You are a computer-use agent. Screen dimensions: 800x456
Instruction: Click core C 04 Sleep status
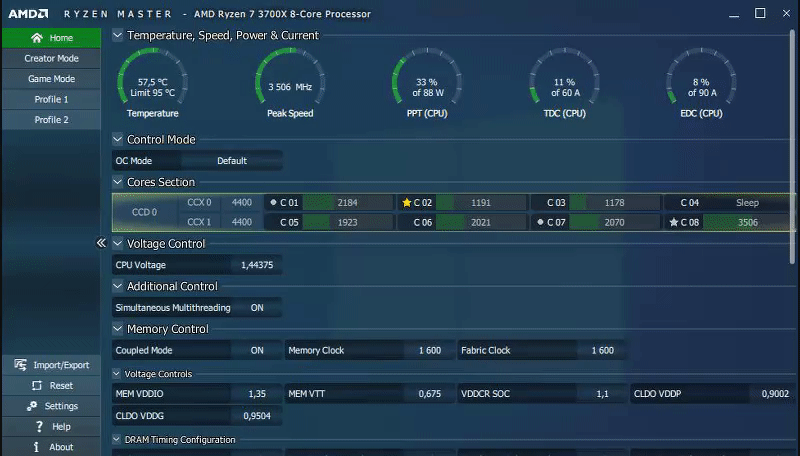[747, 202]
